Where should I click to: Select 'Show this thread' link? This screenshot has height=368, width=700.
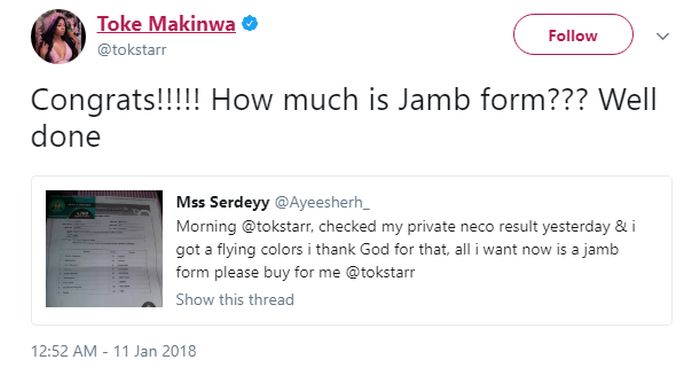pos(235,299)
